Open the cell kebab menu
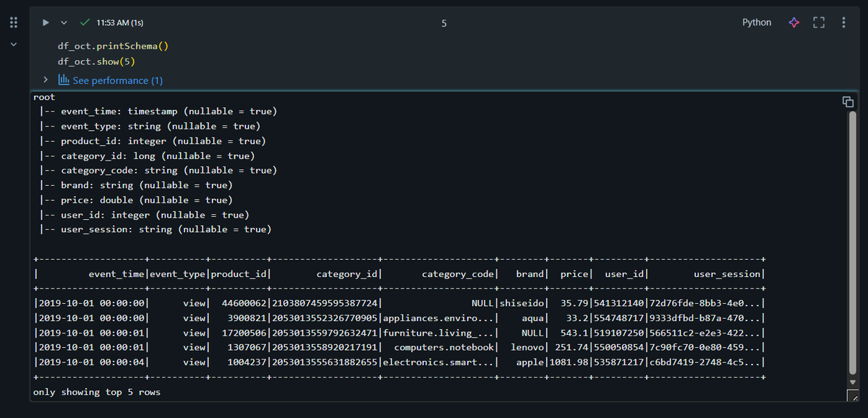This screenshot has height=418, width=868. click(x=843, y=22)
